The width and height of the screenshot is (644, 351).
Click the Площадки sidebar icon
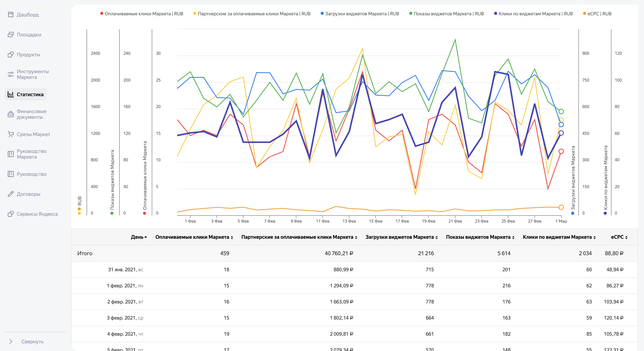[x=11, y=34]
